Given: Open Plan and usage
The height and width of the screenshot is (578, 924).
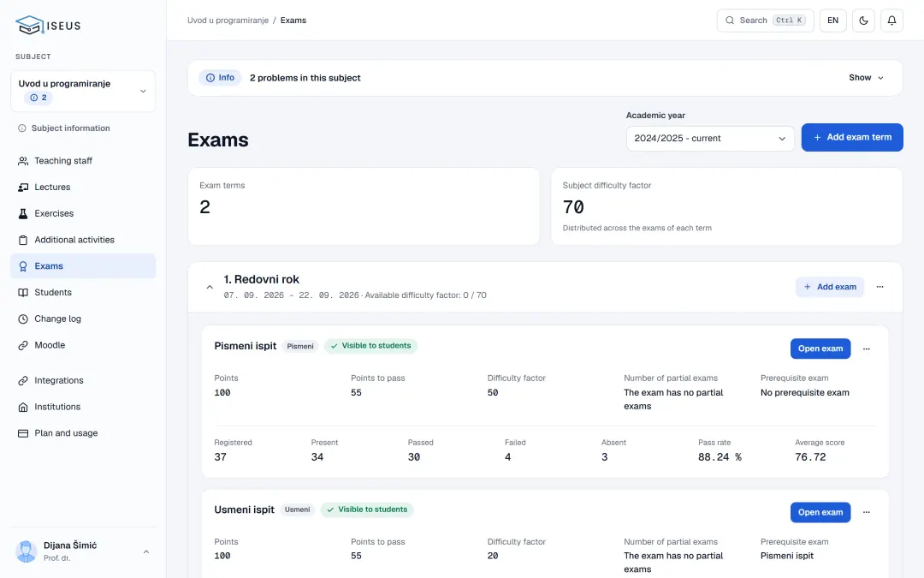Looking at the screenshot, I should 83,433.
